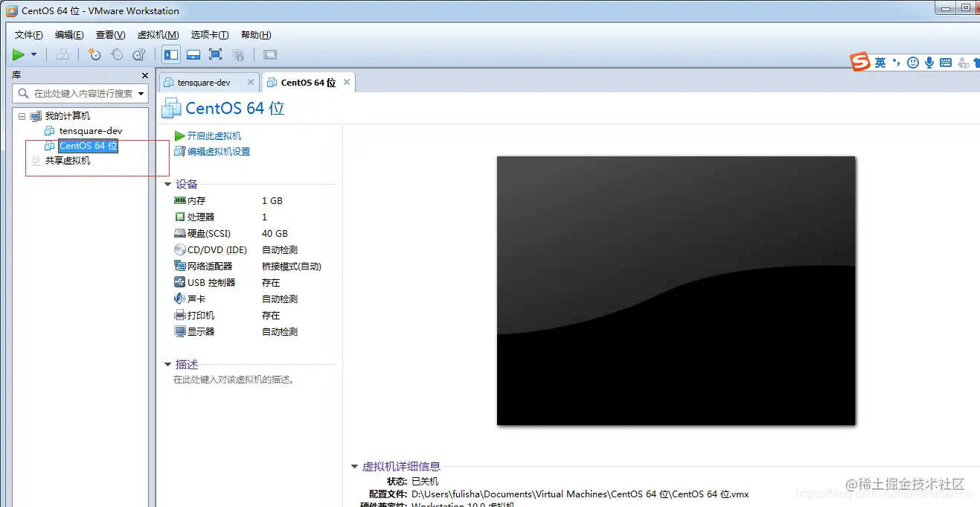Click the large CentOS 64 位 title icon

pyautogui.click(x=171, y=109)
